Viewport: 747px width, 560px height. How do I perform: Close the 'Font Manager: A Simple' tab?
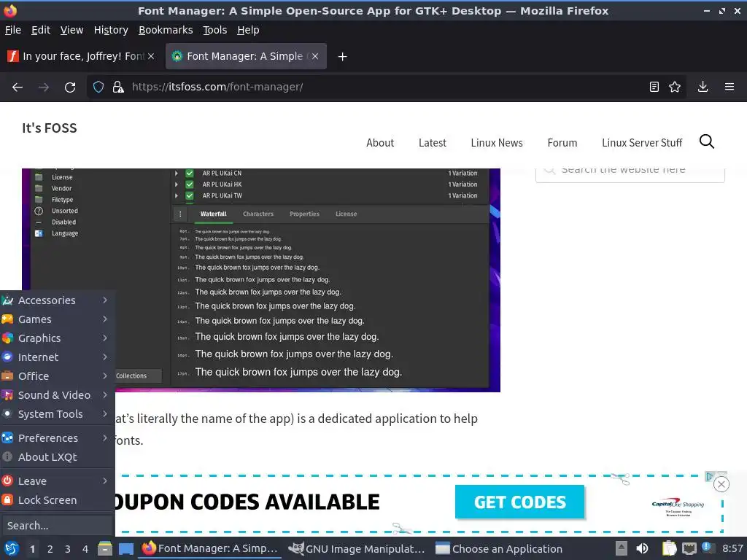[315, 56]
